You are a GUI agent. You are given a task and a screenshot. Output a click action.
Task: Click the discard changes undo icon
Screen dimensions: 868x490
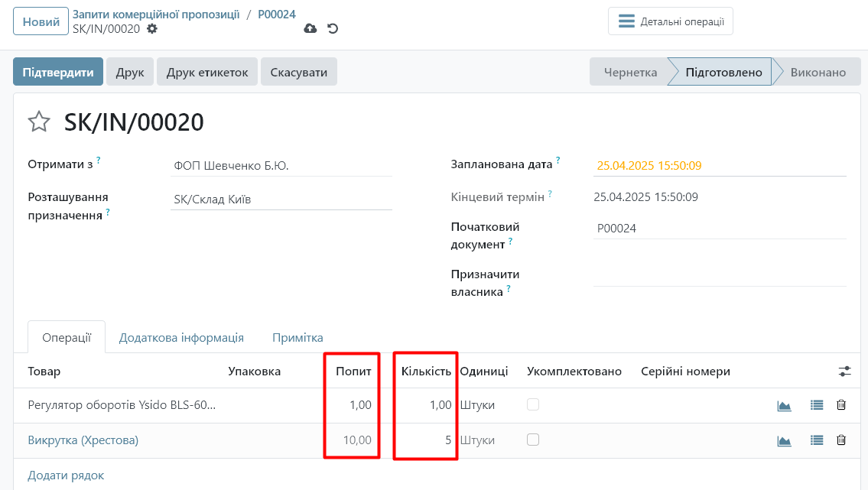pos(333,29)
